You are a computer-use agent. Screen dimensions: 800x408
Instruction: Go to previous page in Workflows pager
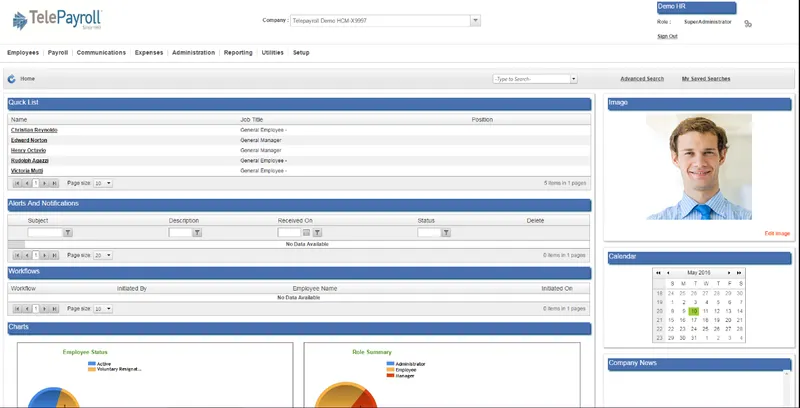click(27, 309)
